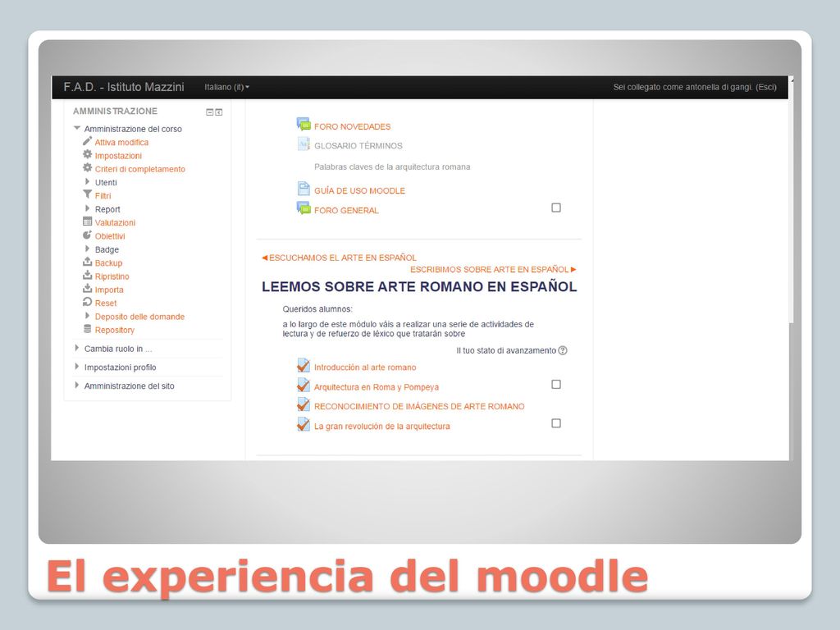Open the Italiano (it) language dropdown
The width and height of the screenshot is (840, 630).
click(226, 87)
